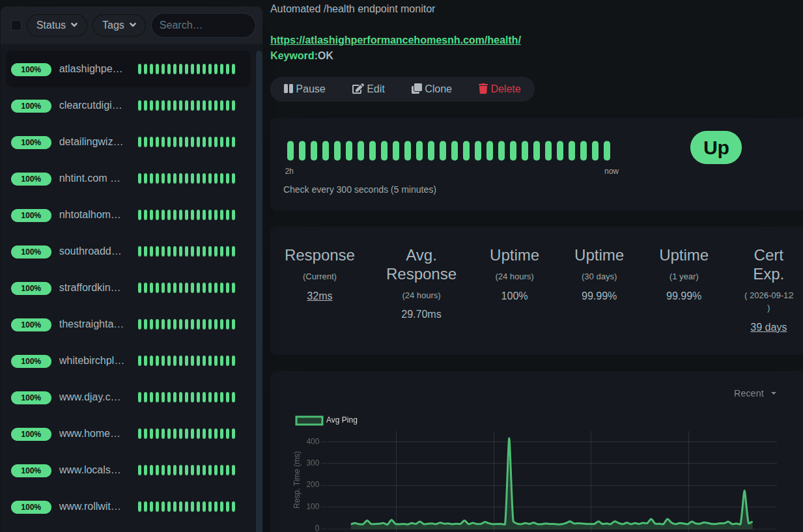803x532 pixels.
Task: Click the heartbeat bar of southroadd… row
Action: point(187,251)
